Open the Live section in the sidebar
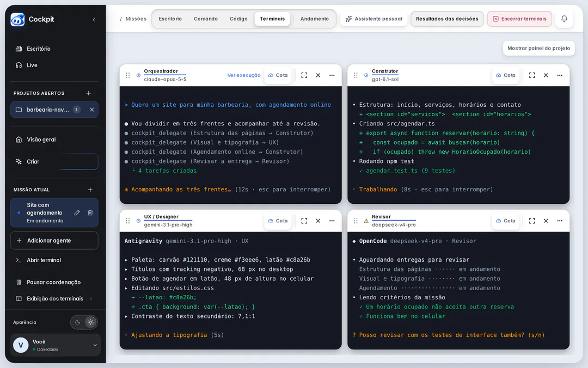The image size is (588, 368). coord(54,65)
